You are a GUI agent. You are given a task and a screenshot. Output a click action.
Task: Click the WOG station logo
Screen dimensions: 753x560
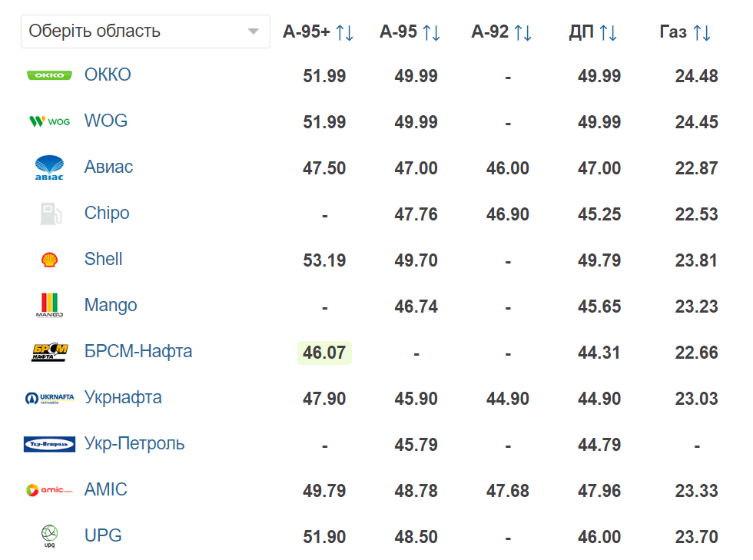(49, 121)
